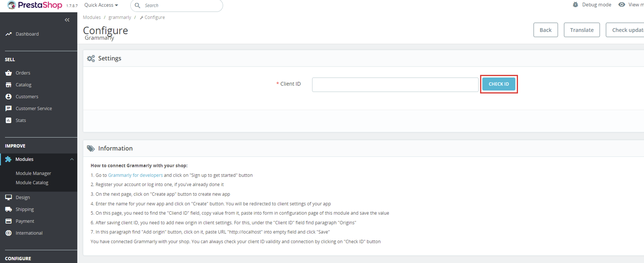Click the CONFIGURE section heading

click(x=18, y=259)
